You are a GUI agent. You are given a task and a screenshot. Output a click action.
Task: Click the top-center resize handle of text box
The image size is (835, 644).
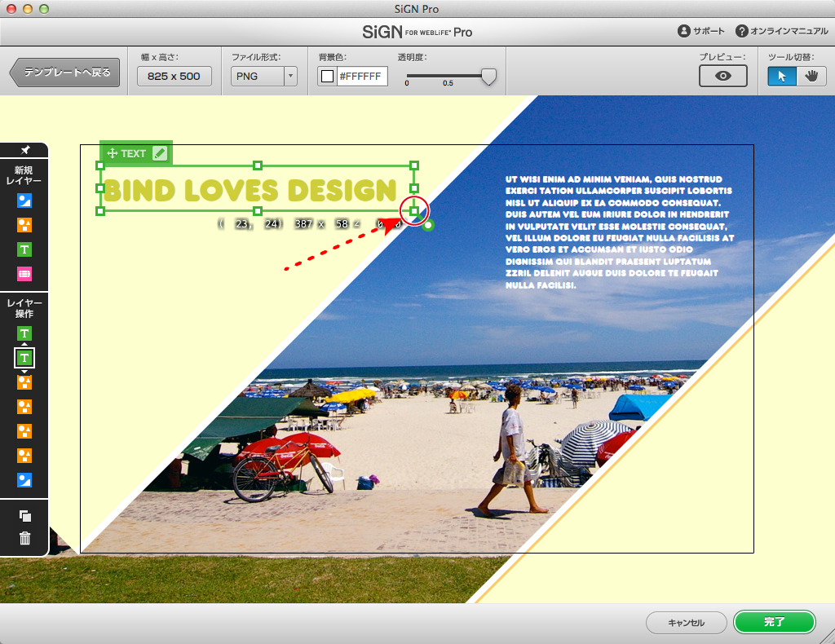pyautogui.click(x=258, y=165)
